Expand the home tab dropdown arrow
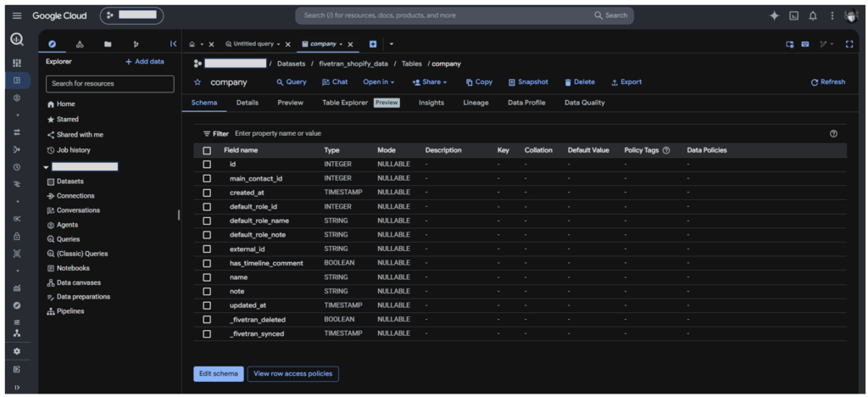The height and width of the screenshot is (397, 868). [x=202, y=44]
